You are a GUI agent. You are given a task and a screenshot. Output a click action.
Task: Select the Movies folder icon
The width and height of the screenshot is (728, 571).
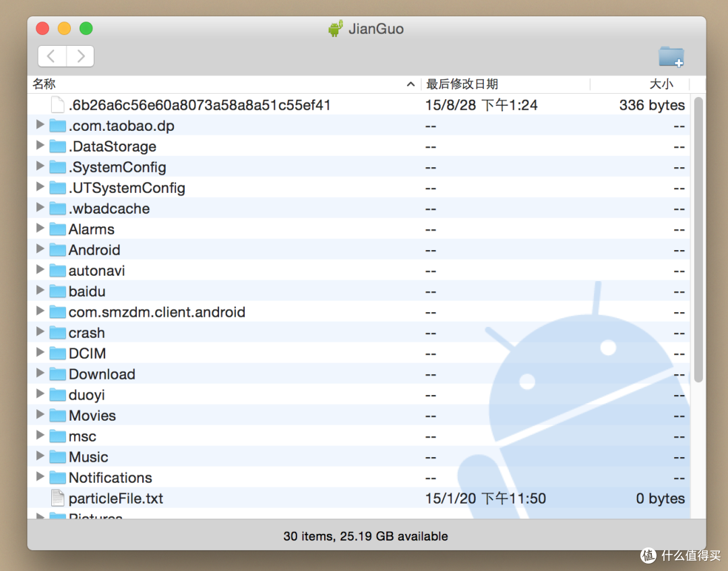57,415
